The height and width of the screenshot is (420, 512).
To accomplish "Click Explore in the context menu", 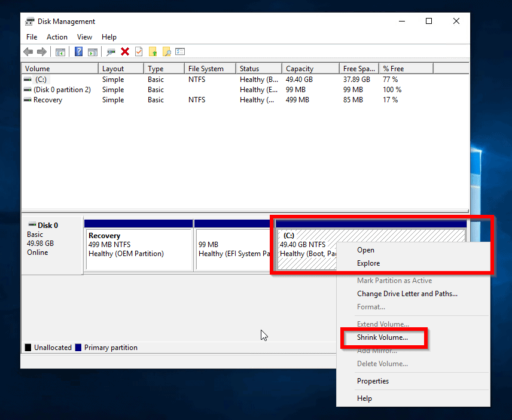I will pyautogui.click(x=368, y=263).
